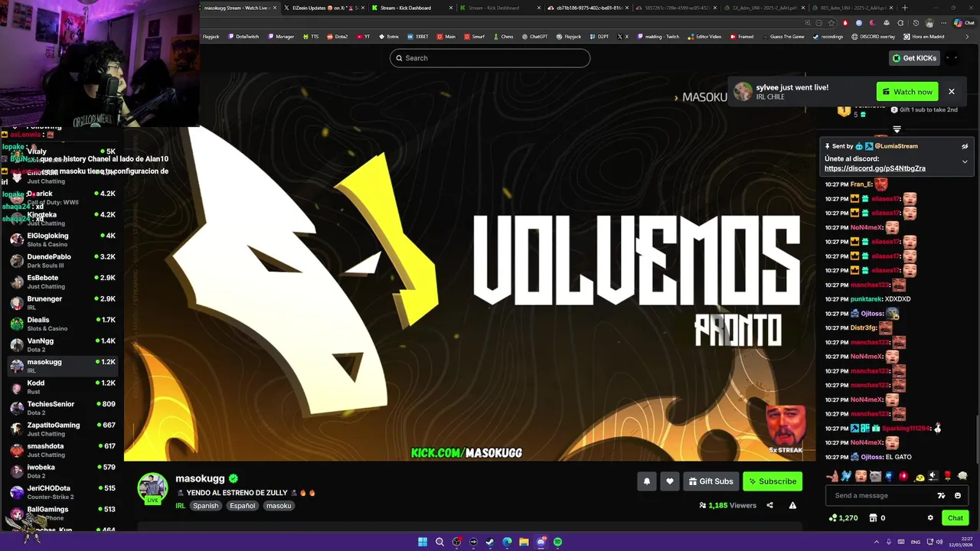Viewport: 980px width, 551px height.
Task: Dismiss the sylvee went live notification
Action: (952, 92)
